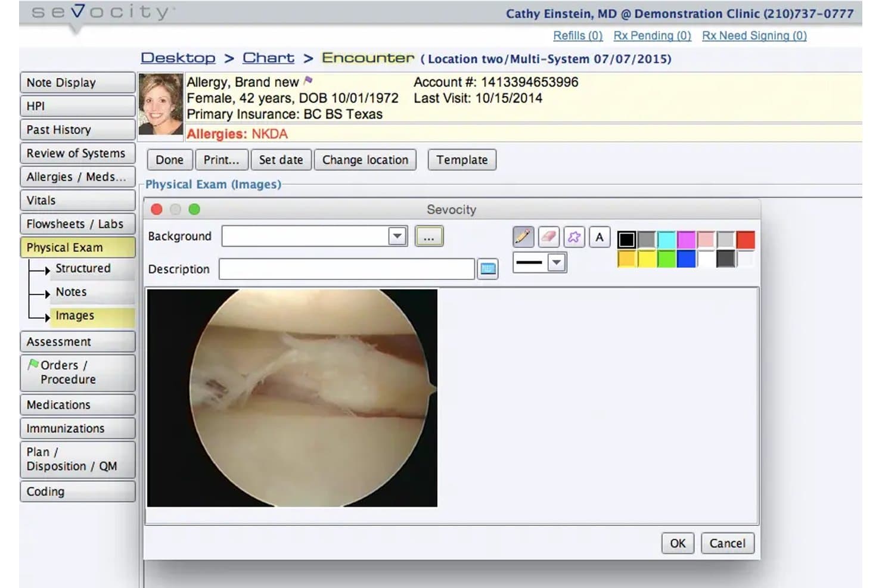Pick the magenta color swatch
The width and height of the screenshot is (882, 588).
pyautogui.click(x=686, y=240)
